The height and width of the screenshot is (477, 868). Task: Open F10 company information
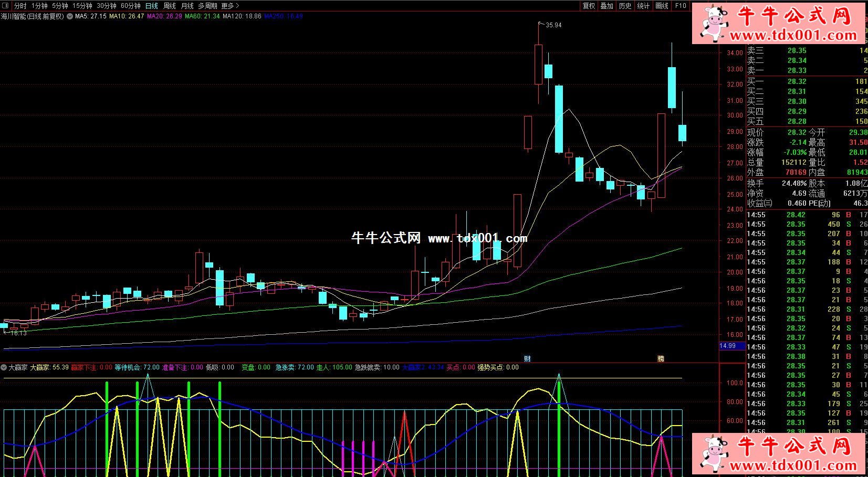[x=681, y=6]
